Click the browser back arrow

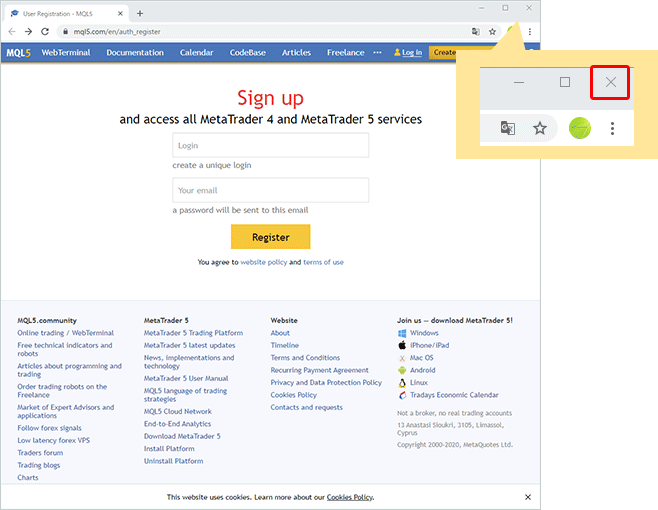pyautogui.click(x=12, y=31)
